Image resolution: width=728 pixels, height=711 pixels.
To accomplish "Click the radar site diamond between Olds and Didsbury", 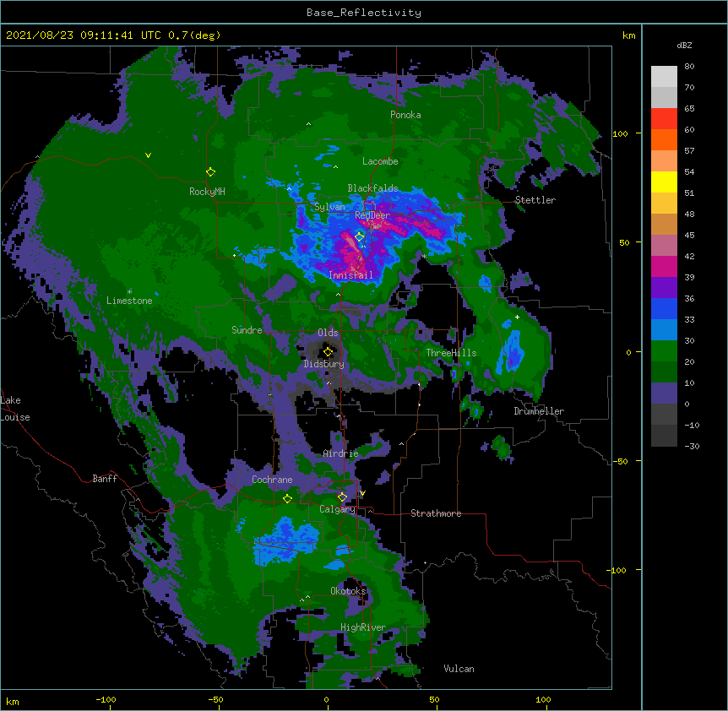I will [328, 351].
